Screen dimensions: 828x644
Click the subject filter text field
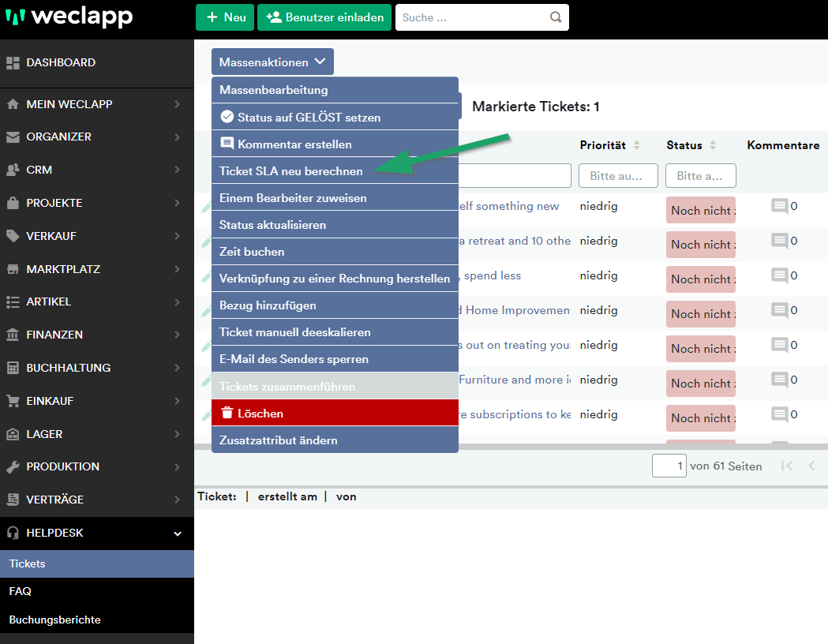point(515,176)
